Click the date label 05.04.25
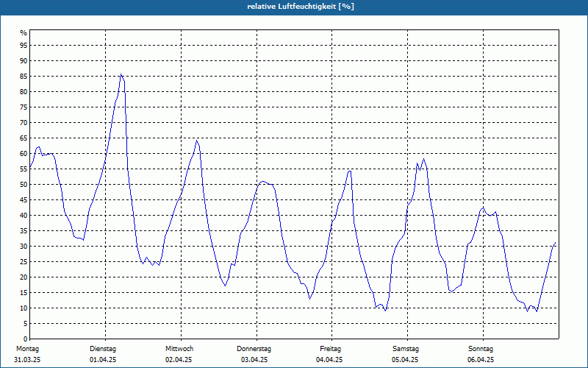 [x=405, y=360]
